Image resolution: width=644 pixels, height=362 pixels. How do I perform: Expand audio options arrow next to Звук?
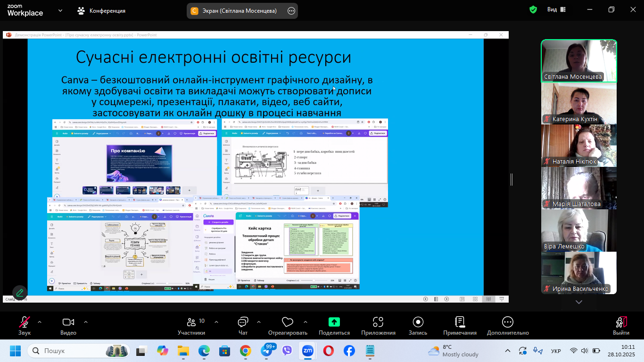click(x=40, y=322)
